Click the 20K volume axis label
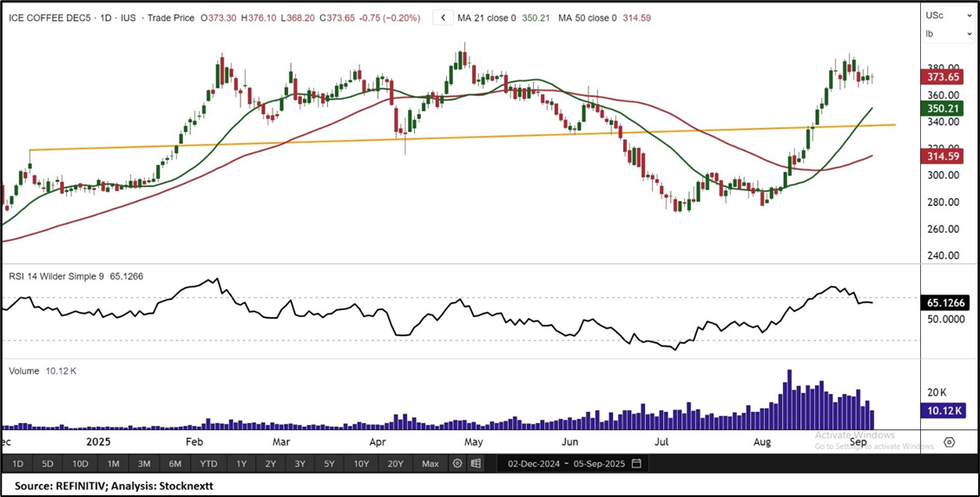 point(936,393)
